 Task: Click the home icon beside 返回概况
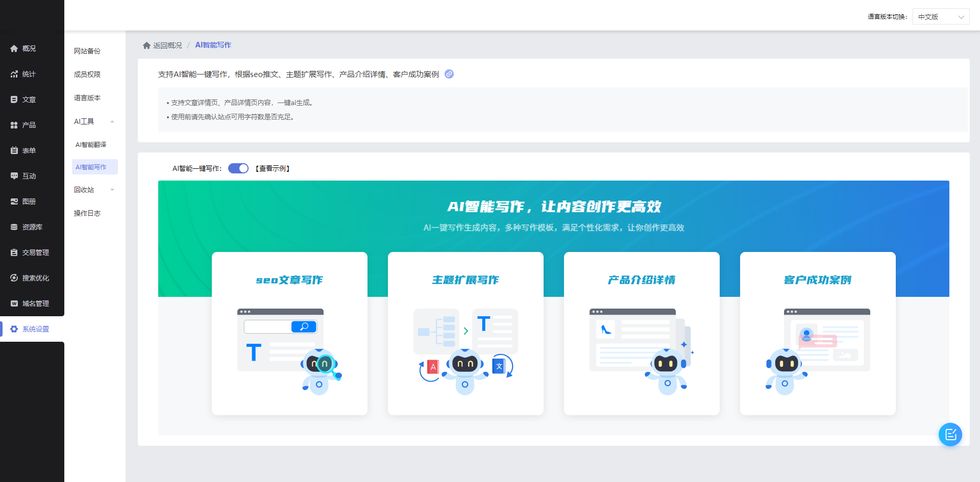pyautogui.click(x=146, y=45)
